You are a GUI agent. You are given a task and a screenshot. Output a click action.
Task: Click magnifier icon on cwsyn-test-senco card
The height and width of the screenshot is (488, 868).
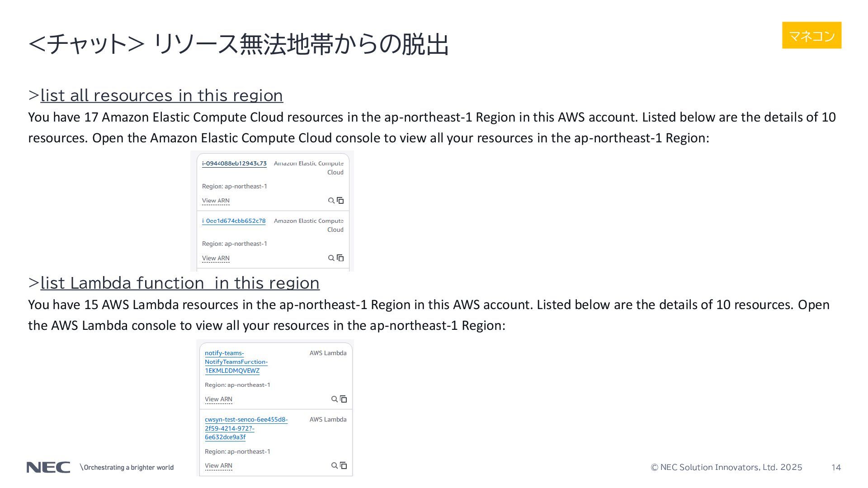(x=335, y=465)
